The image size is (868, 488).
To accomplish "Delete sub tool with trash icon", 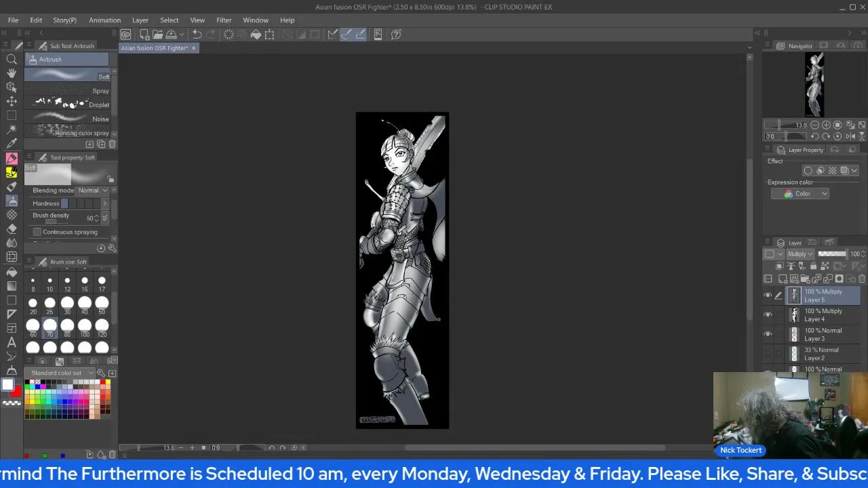I will 112,144.
